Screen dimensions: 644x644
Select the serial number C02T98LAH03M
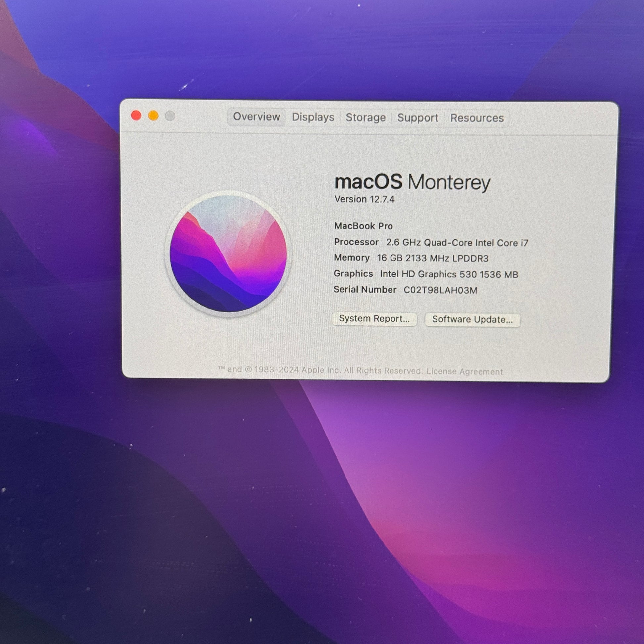coord(440,290)
